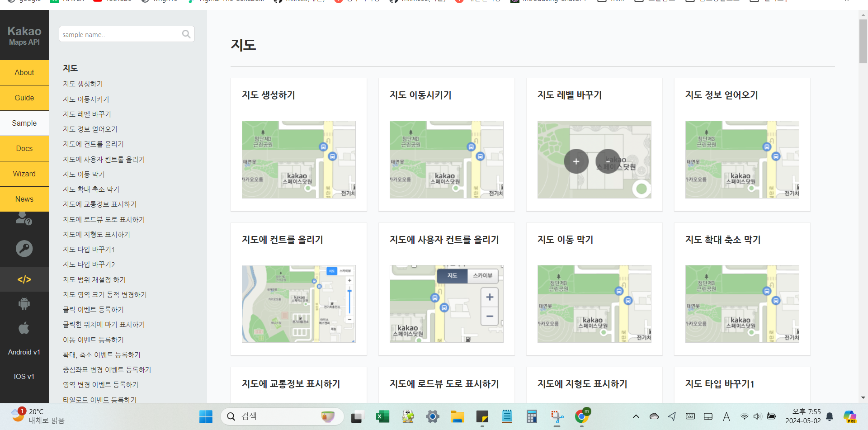
Task: Open the '지도 레벨 바꾸기' card thumbnail
Action: point(594,159)
